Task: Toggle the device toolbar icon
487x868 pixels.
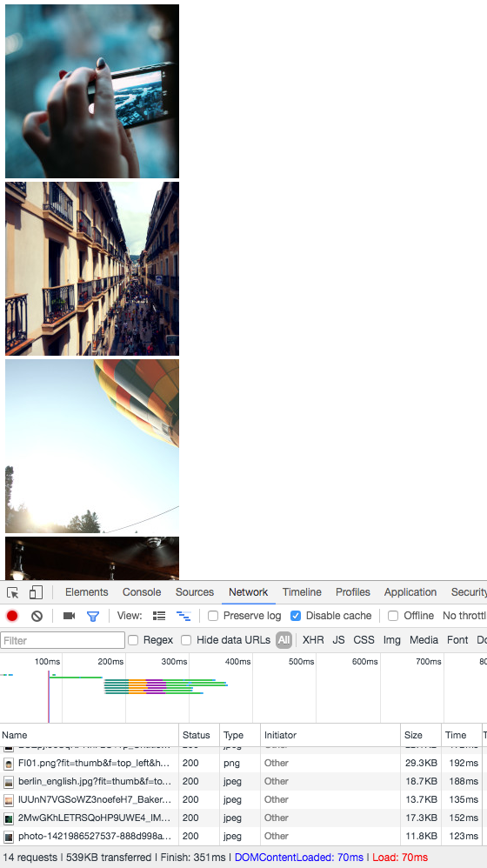Action: click(x=36, y=592)
